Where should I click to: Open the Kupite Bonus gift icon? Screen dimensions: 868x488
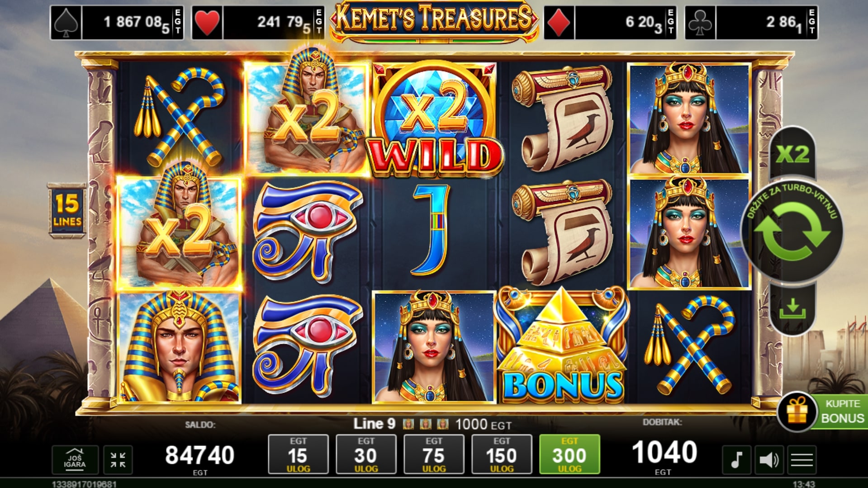point(797,412)
